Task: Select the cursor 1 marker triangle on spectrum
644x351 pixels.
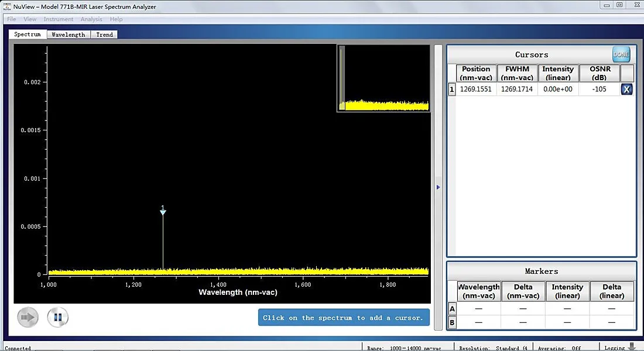Action: (x=163, y=212)
